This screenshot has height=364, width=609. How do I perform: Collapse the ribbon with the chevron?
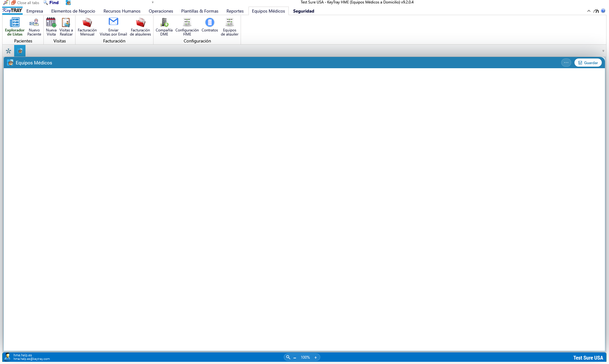pos(589,11)
